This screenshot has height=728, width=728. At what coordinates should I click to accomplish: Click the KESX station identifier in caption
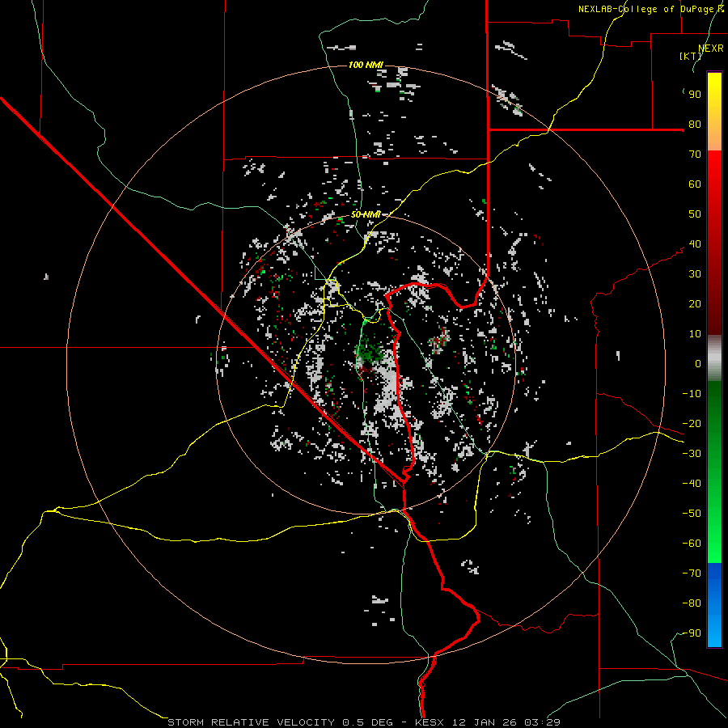(x=431, y=722)
